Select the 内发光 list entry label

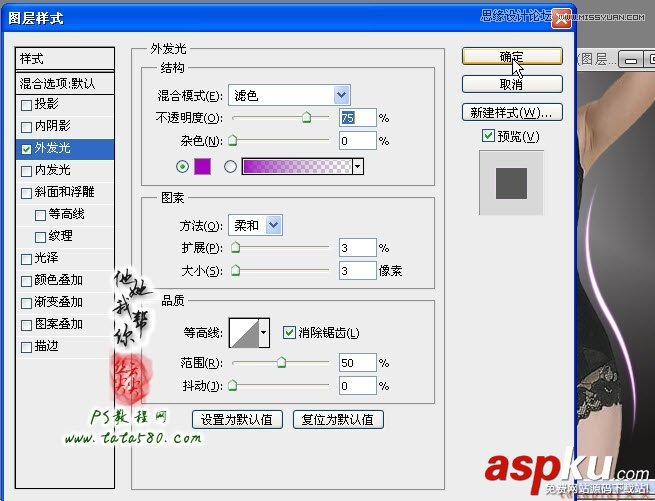[52, 170]
